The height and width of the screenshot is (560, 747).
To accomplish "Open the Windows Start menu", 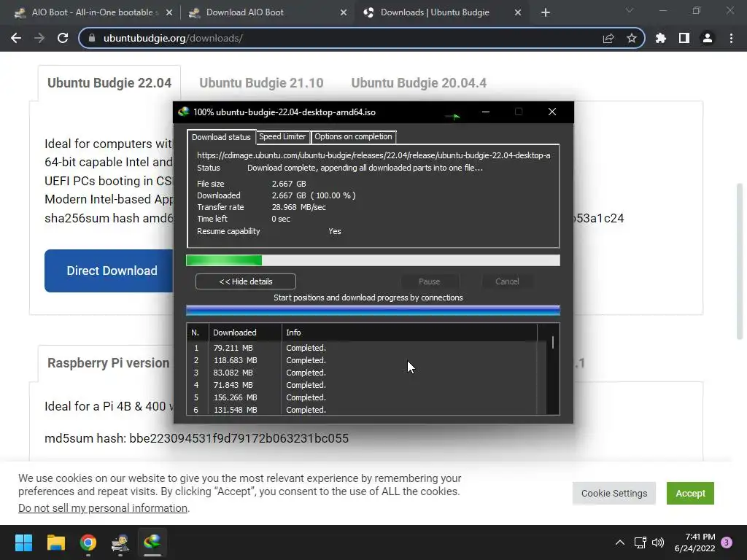I will point(23,542).
